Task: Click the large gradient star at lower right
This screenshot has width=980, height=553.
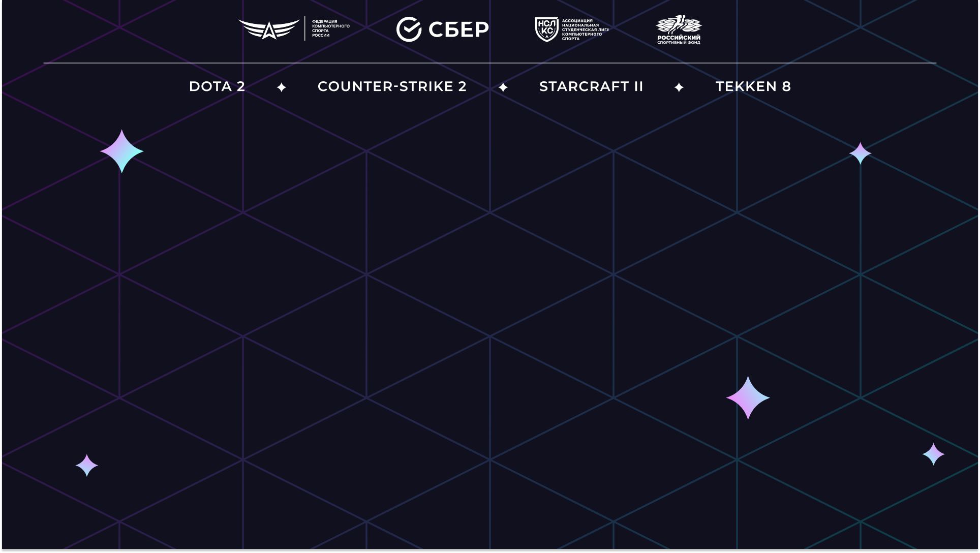Action: point(748,397)
